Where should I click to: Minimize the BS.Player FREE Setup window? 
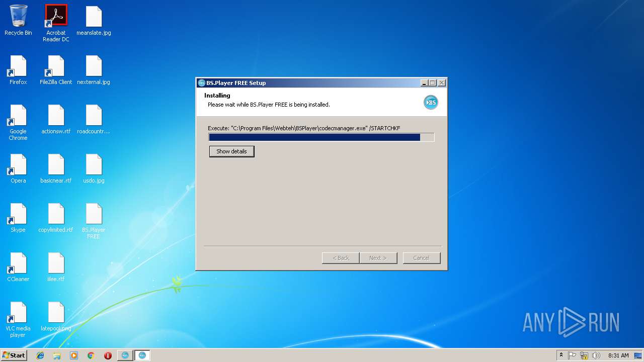point(424,83)
